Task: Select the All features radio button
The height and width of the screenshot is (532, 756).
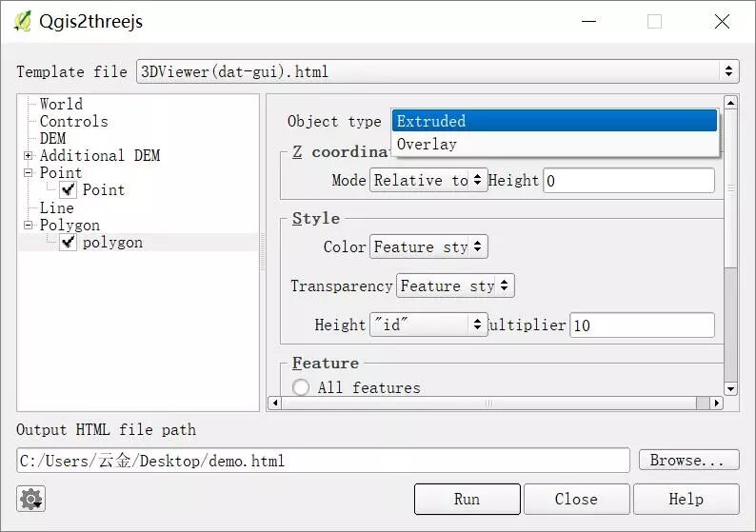Action: coord(301,387)
